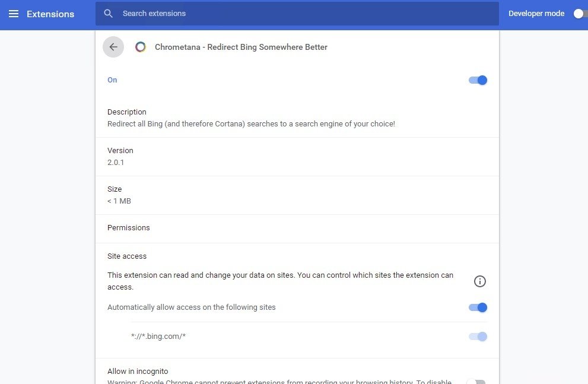Viewport: 588px width, 384px height.
Task: Toggle access for *://*.bing.com/*
Action: click(x=478, y=337)
